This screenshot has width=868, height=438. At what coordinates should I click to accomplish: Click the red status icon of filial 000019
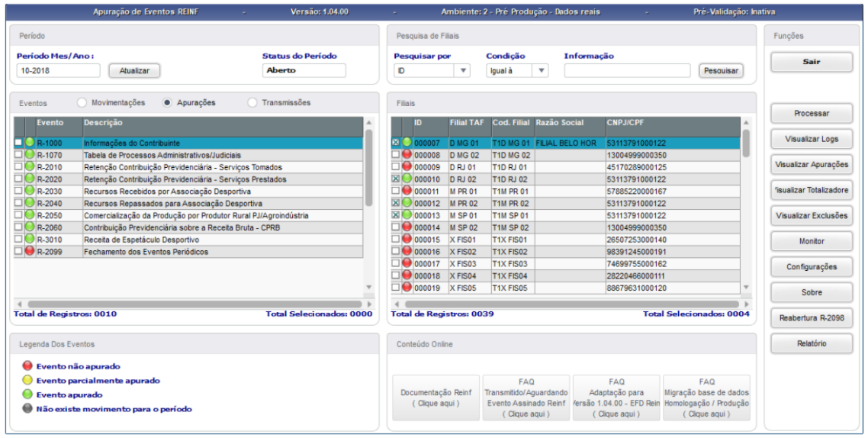[407, 288]
